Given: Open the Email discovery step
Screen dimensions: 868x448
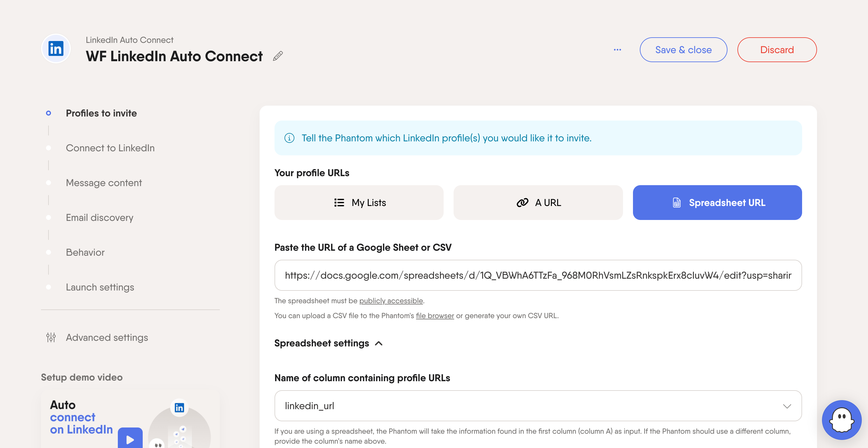Looking at the screenshot, I should [99, 217].
